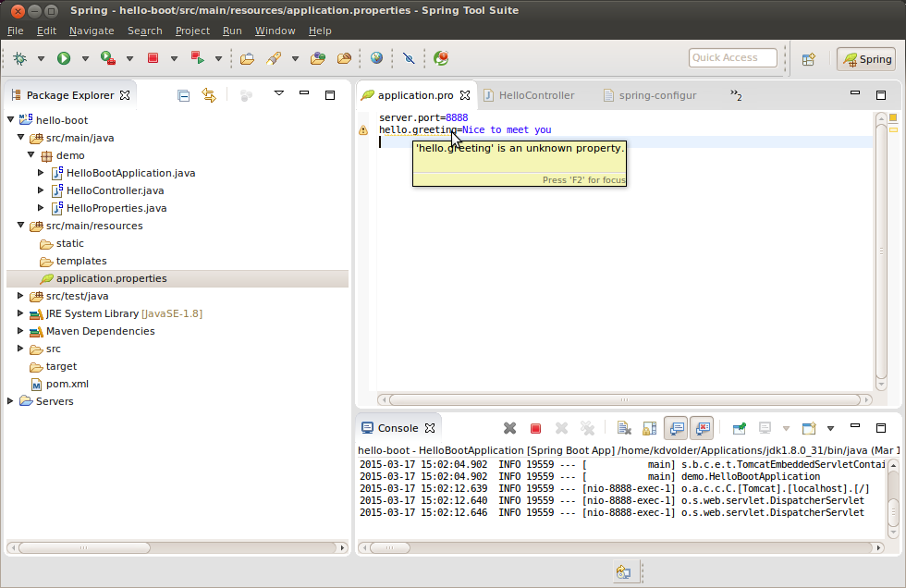Expand the Servers project
The height and width of the screenshot is (588, 906).
point(10,401)
